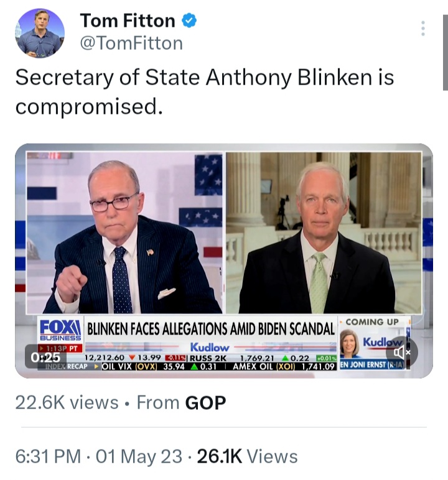Click the gray scrollbar on right edge

[446, 52]
